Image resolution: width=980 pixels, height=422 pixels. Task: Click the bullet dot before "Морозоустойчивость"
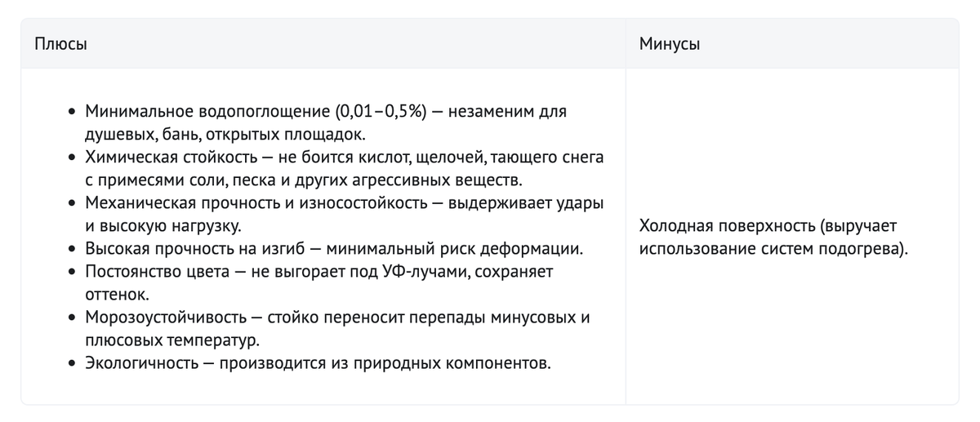coord(73,318)
